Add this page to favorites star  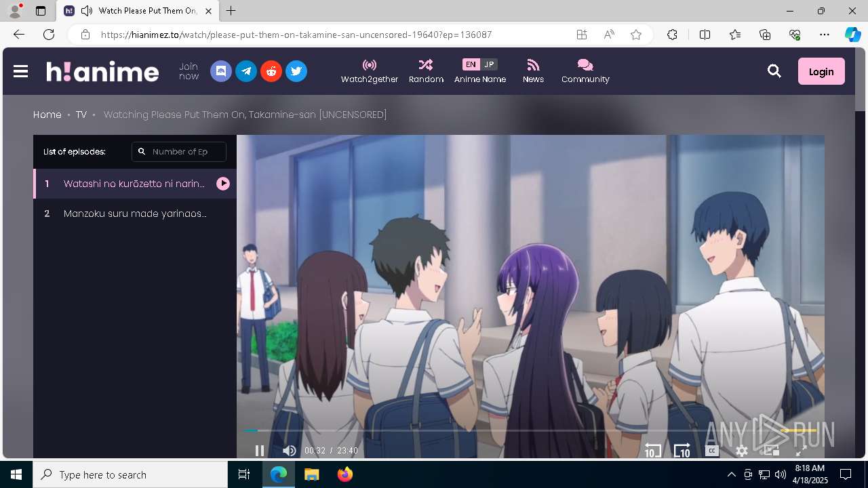(x=636, y=35)
